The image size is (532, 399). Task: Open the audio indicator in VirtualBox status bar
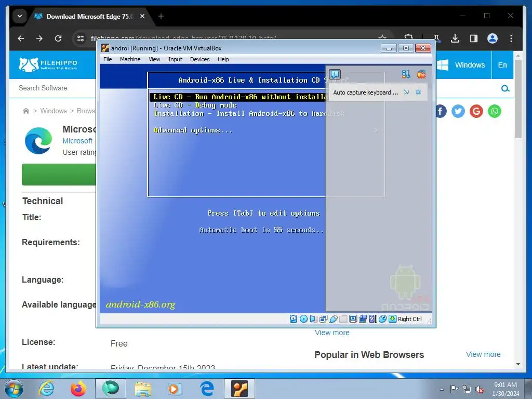tap(313, 319)
